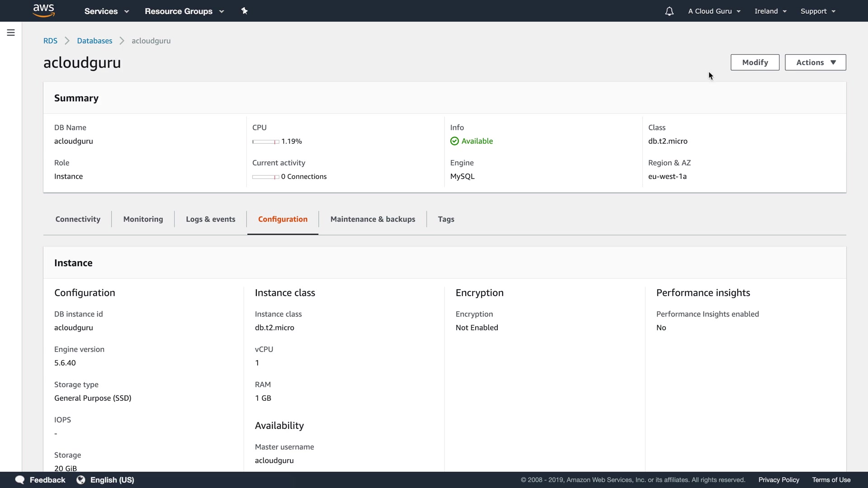868x488 pixels.
Task: Go to Databases breadcrumb link
Action: tap(94, 41)
